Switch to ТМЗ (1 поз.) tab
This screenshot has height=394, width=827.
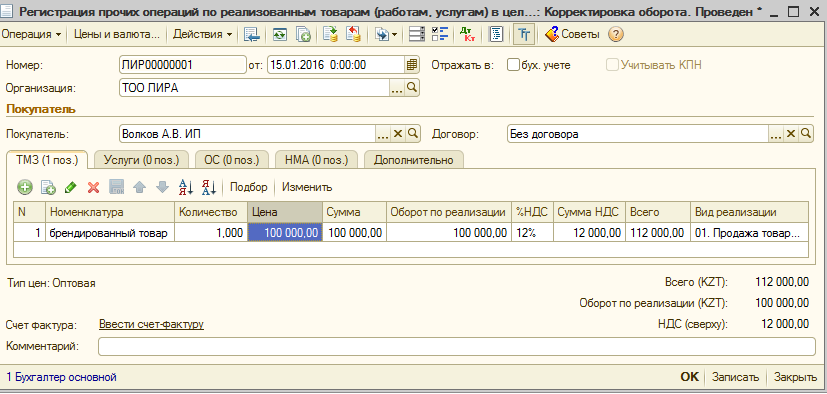(47, 160)
